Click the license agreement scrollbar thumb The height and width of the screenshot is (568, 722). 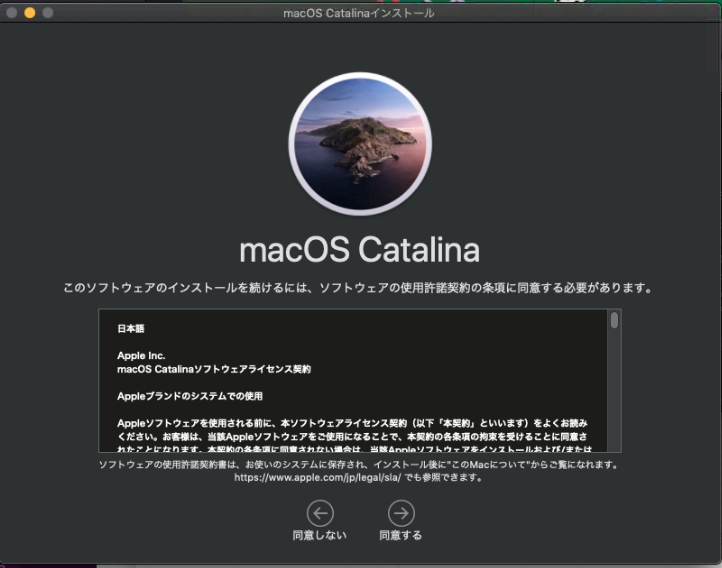pos(614,320)
